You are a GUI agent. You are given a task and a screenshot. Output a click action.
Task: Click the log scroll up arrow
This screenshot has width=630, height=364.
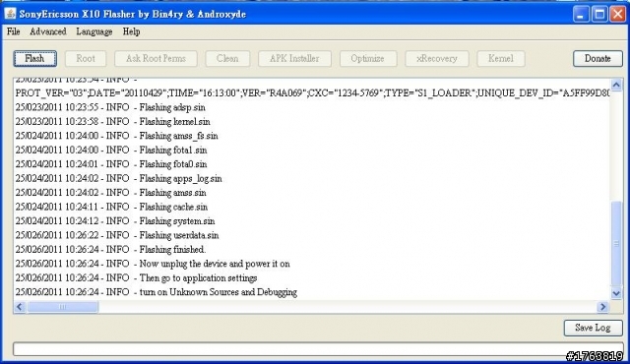[616, 85]
